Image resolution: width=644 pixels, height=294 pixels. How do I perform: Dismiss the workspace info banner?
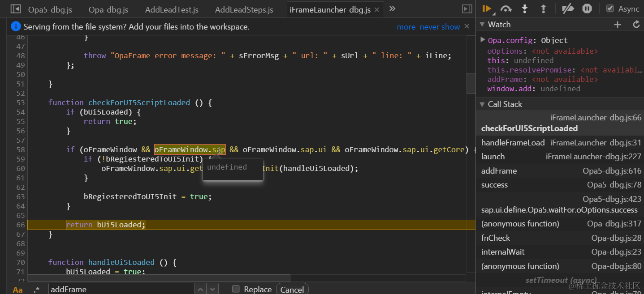467,26
